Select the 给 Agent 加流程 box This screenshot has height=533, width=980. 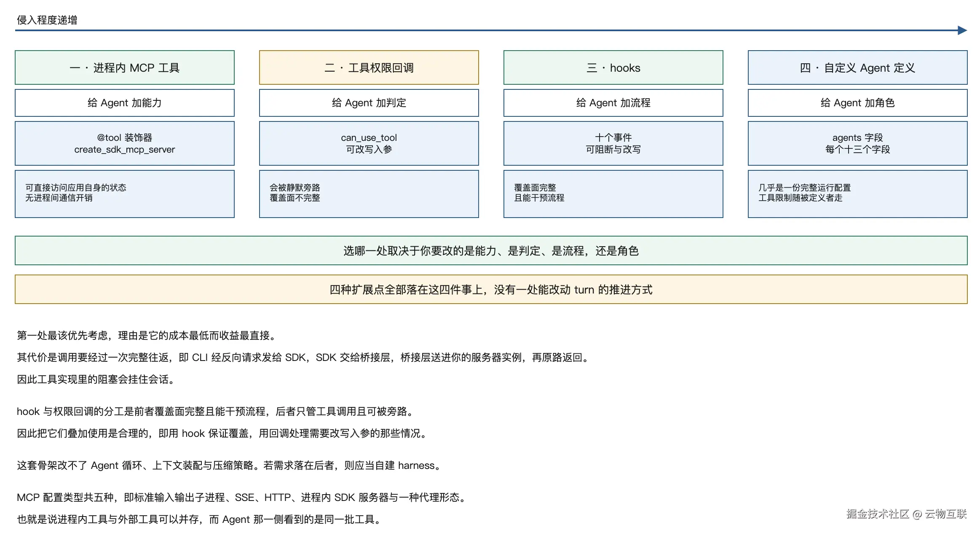tap(613, 103)
